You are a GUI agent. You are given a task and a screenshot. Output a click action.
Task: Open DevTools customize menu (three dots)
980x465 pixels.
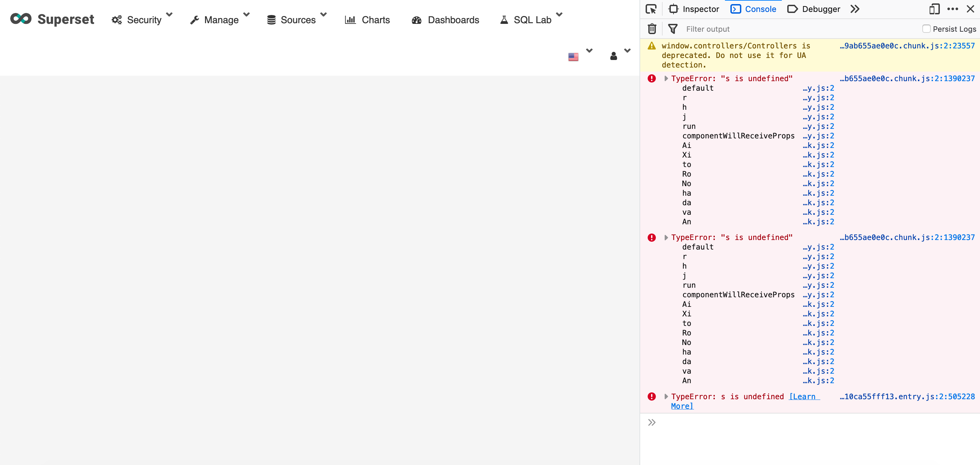(953, 9)
